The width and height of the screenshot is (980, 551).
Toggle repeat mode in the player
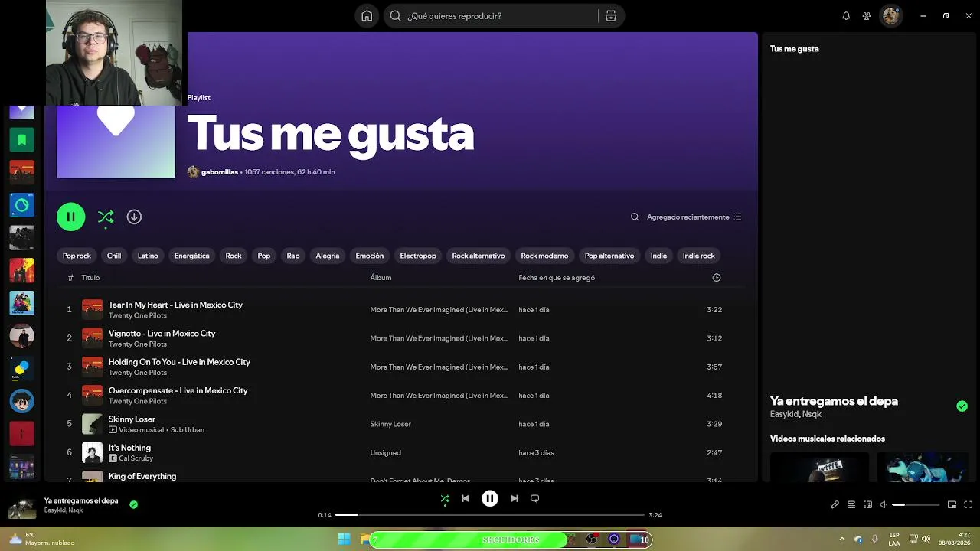click(535, 499)
